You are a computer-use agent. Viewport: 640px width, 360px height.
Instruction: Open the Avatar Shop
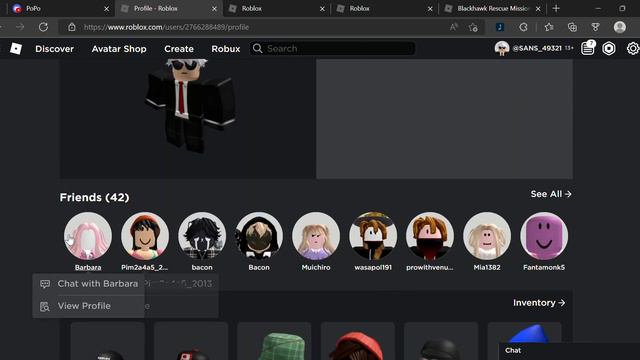pos(119,49)
